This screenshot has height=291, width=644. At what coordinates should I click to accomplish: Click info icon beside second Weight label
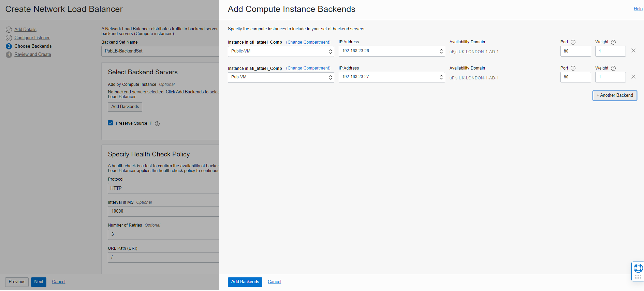pos(613,68)
